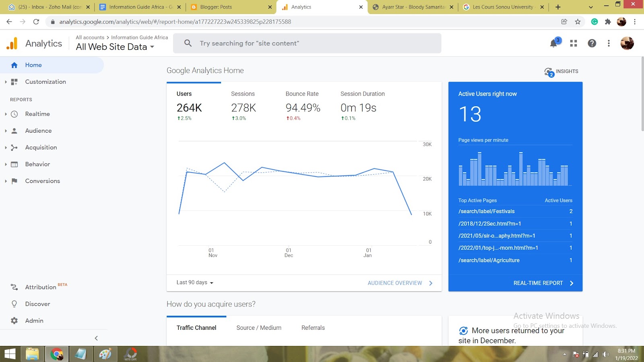Click the Conversions flag icon
The image size is (644, 362).
coord(14,181)
